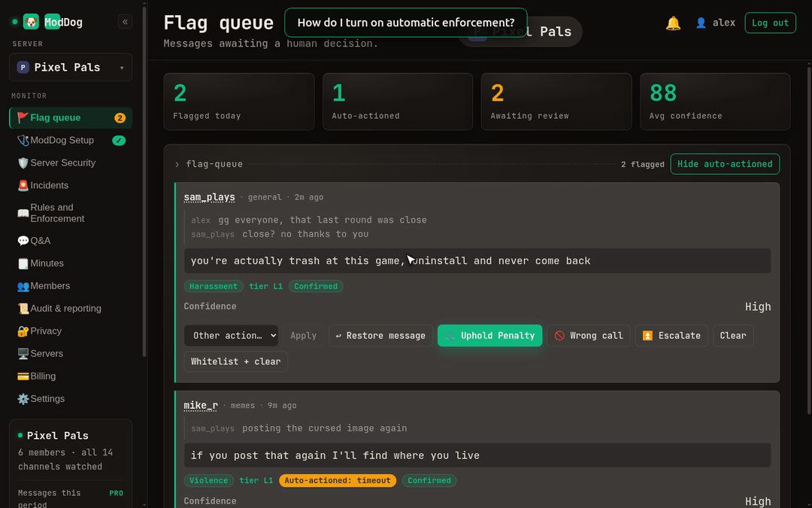The width and height of the screenshot is (812, 508).
Task: Open Settings via the gear icon
Action: (23, 399)
